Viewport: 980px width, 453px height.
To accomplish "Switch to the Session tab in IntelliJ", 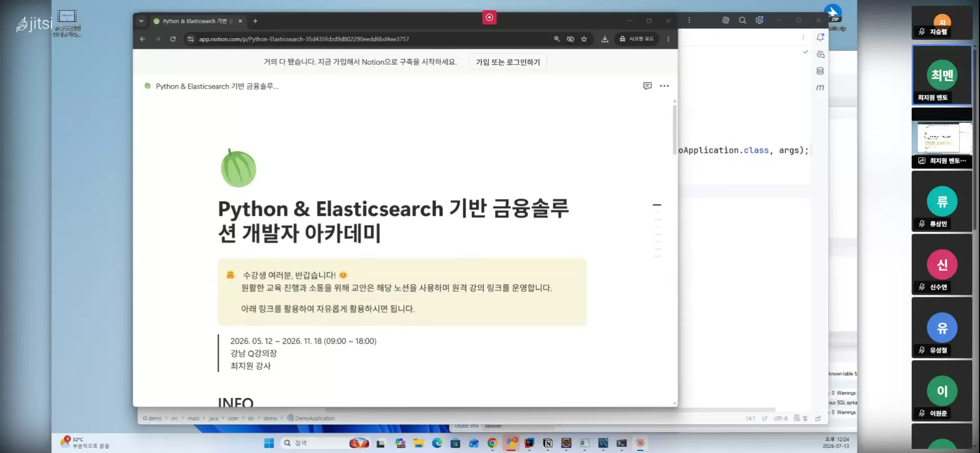I will [x=493, y=426].
